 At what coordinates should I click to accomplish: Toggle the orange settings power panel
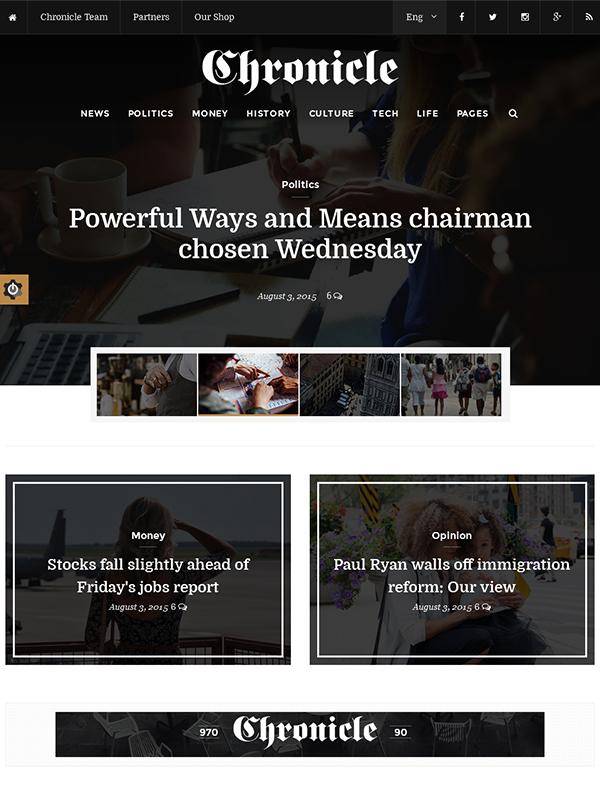pos(14,289)
